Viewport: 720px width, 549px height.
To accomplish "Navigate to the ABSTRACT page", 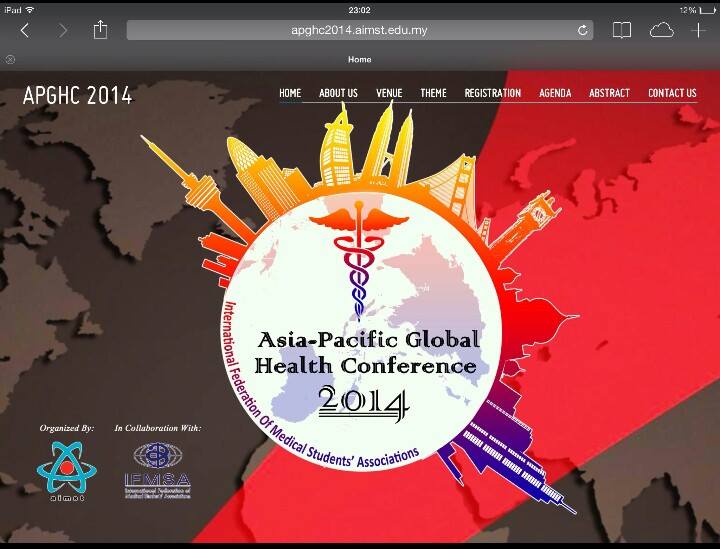I will click(x=609, y=93).
